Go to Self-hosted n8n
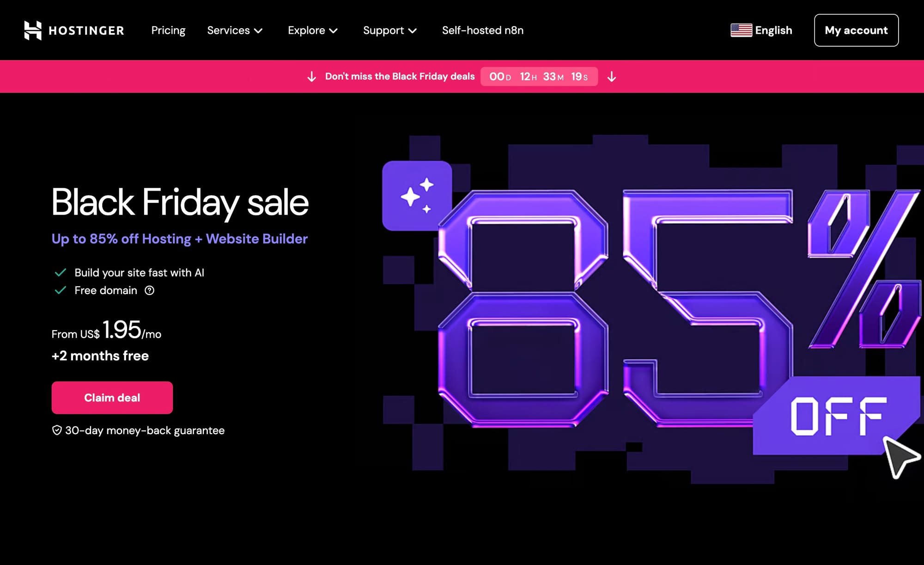The height and width of the screenshot is (565, 924). pyautogui.click(x=482, y=31)
